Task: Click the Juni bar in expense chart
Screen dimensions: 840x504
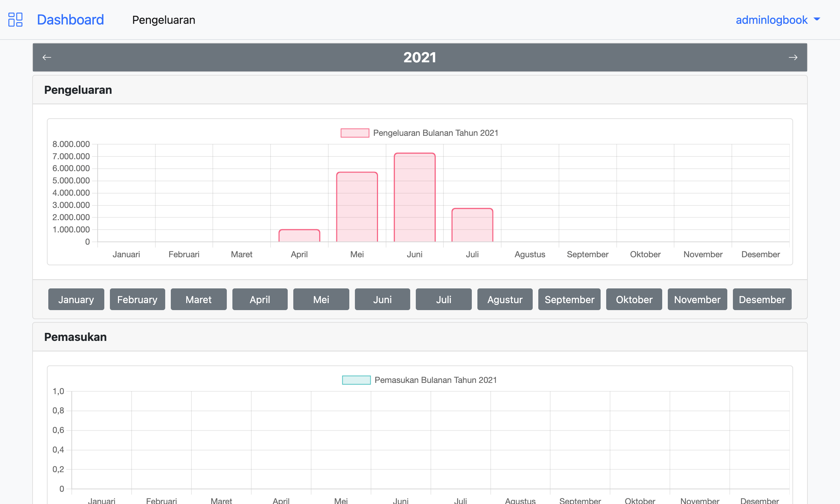Action: pos(415,198)
